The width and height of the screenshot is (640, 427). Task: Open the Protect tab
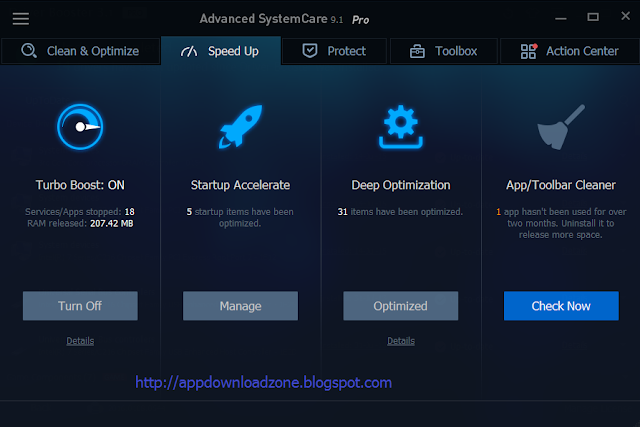[334, 51]
